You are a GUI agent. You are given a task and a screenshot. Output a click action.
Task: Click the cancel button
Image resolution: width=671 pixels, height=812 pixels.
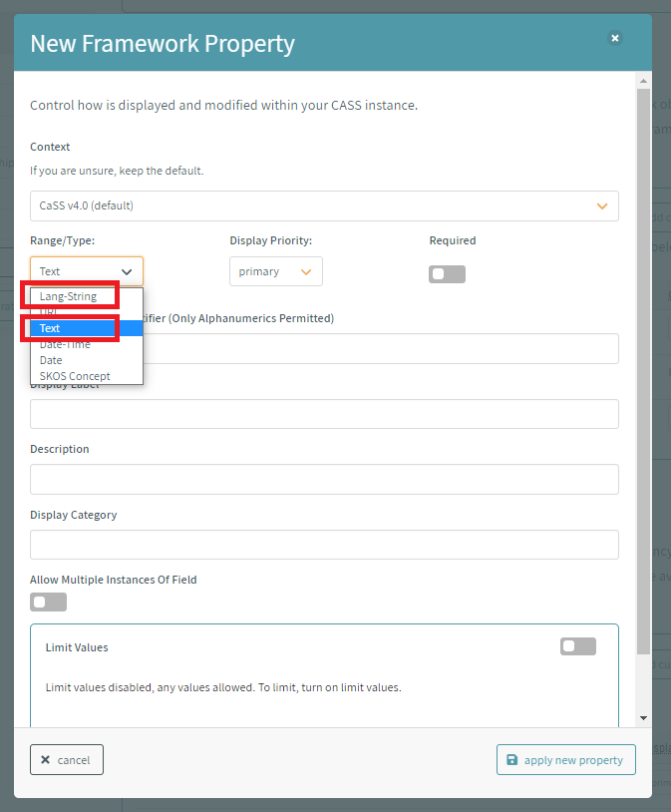click(67, 760)
